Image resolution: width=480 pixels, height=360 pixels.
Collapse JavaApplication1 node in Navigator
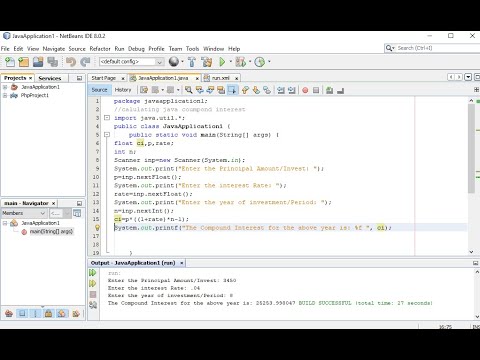5,223
